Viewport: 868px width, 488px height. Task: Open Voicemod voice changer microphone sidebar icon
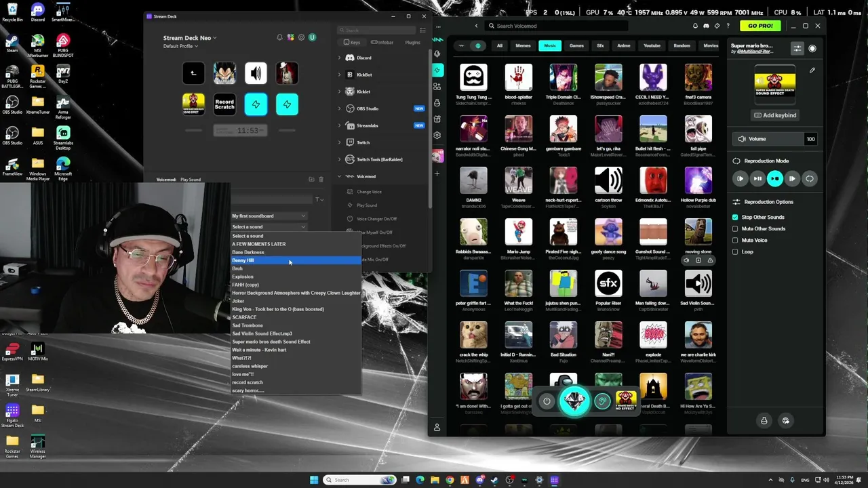point(437,54)
